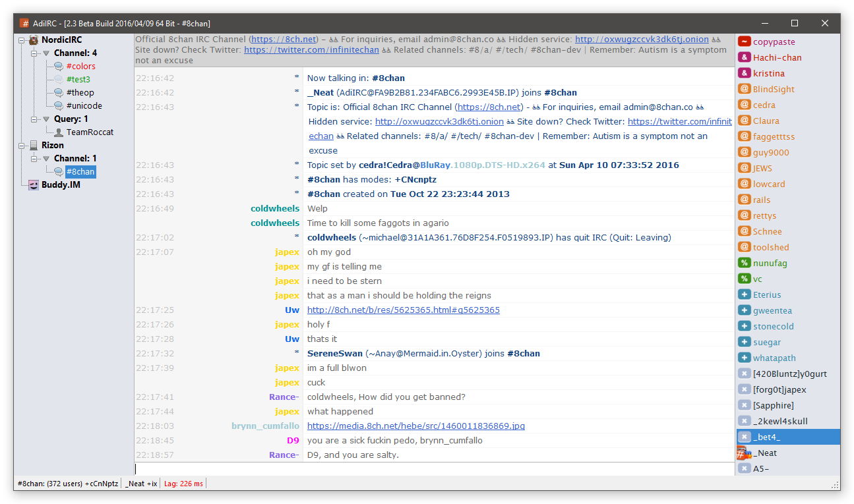Click the operator badge icon beside lowcard
The image size is (854, 504).
[x=744, y=184]
